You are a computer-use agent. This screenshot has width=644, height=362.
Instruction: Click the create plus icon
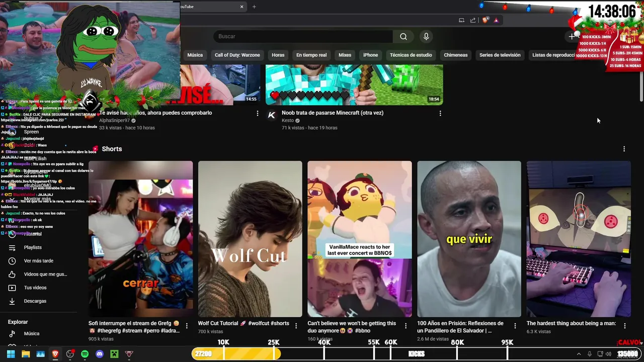click(x=572, y=36)
